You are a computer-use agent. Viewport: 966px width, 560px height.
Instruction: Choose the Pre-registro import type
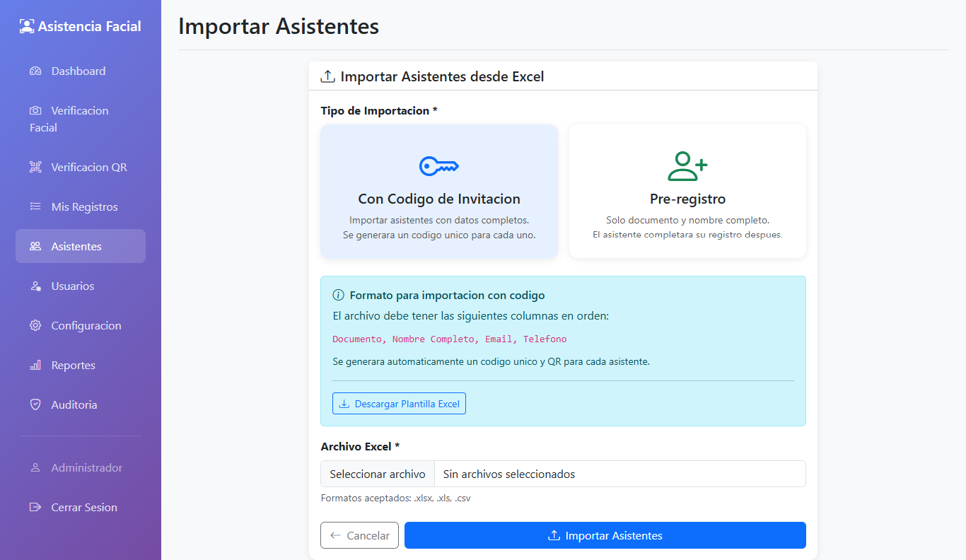click(x=687, y=199)
